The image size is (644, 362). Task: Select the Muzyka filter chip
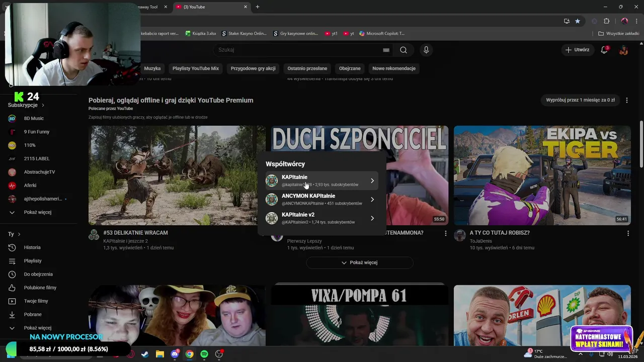(152, 68)
